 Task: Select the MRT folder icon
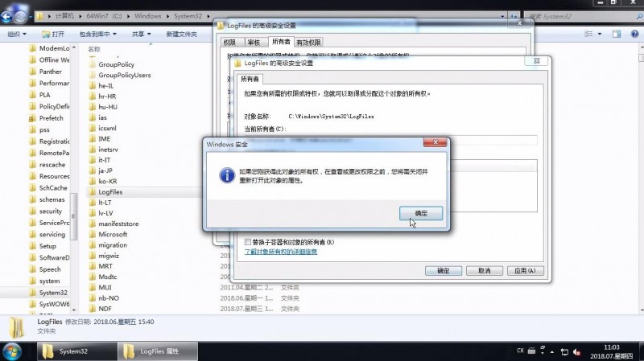click(x=93, y=266)
